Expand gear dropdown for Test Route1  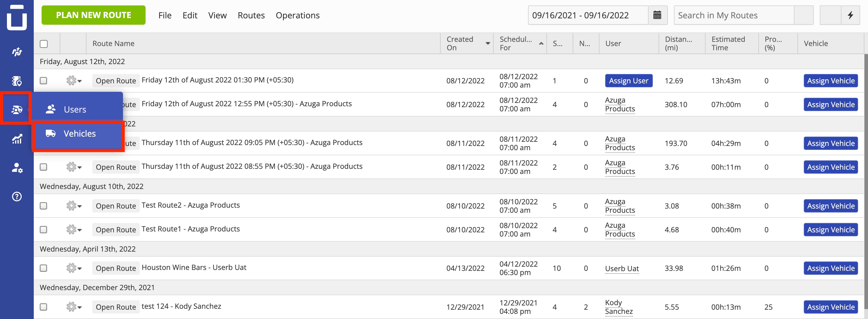74,230
